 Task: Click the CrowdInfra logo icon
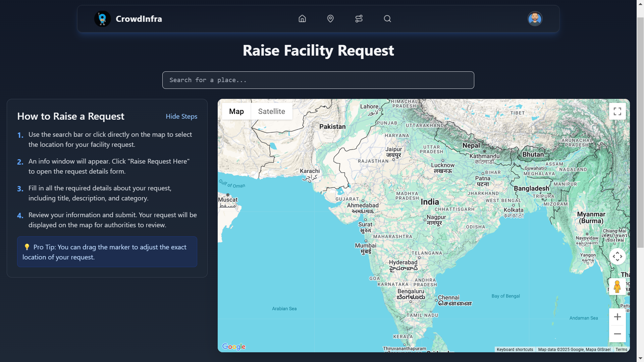point(102,19)
